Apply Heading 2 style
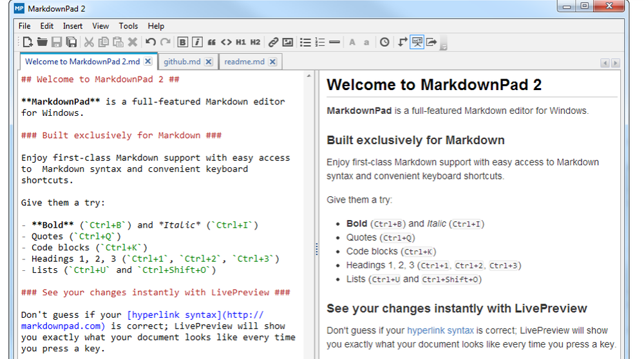The width and height of the screenshot is (644, 359). [255, 42]
